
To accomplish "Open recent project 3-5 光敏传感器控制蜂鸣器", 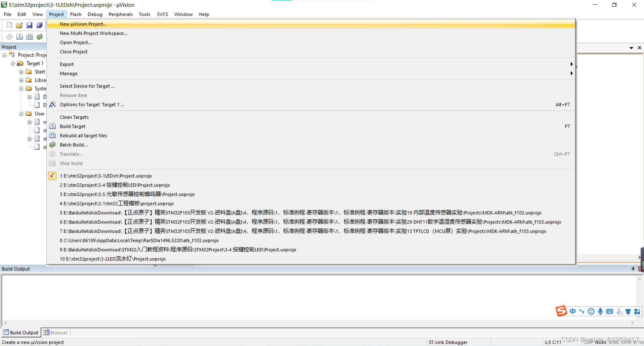I will pos(311,194).
